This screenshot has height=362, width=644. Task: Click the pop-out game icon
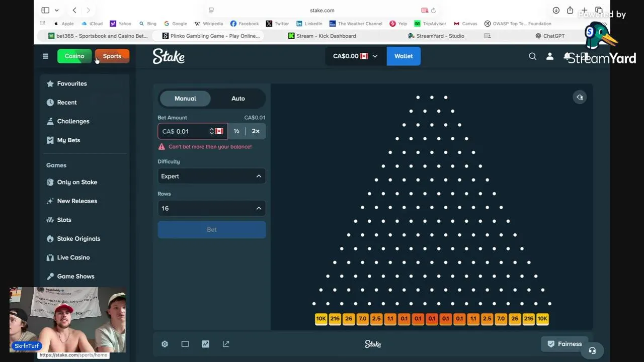[226, 344]
